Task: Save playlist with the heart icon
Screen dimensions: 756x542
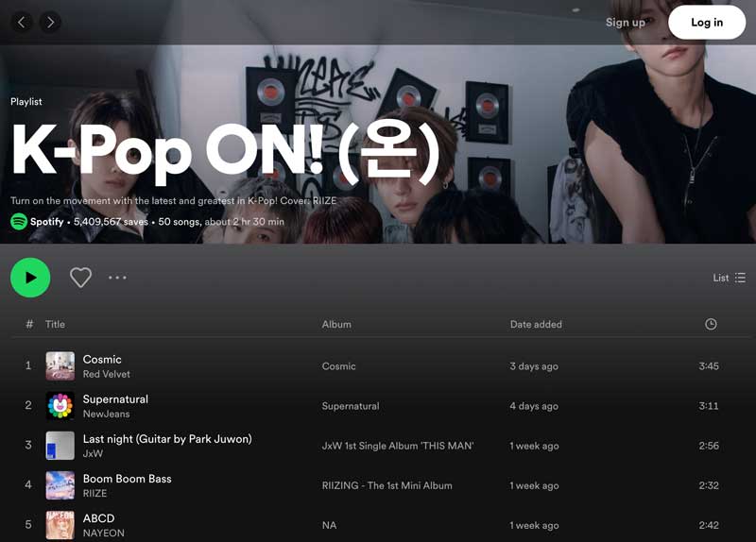Action: (80, 278)
